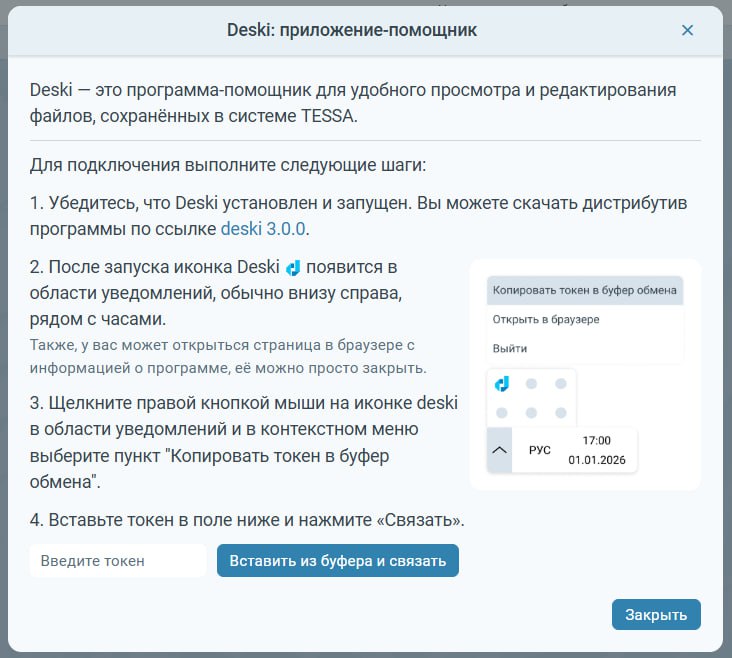Click the gray dot right of the Deski tray icon
This screenshot has height=658, width=732.
[x=532, y=384]
